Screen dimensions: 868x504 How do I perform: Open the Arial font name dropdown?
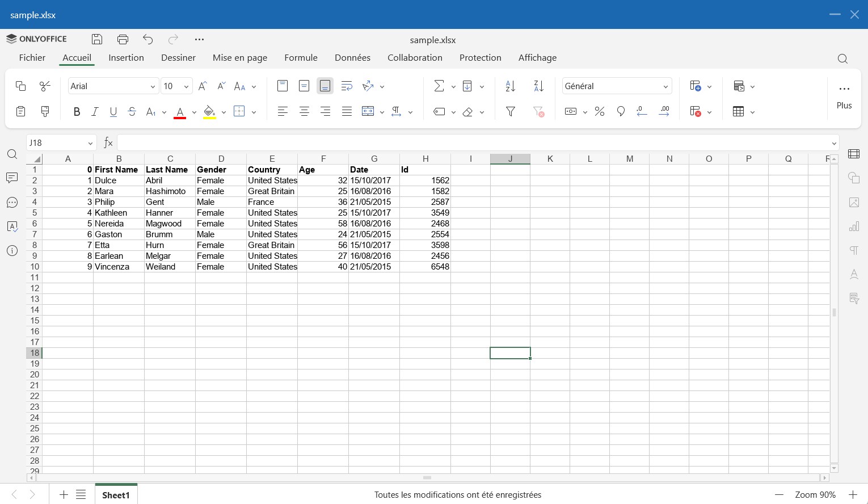click(x=112, y=86)
